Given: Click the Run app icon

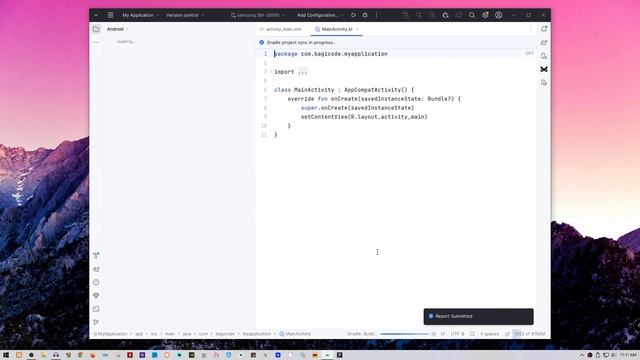Looking at the screenshot, I should click(353, 15).
